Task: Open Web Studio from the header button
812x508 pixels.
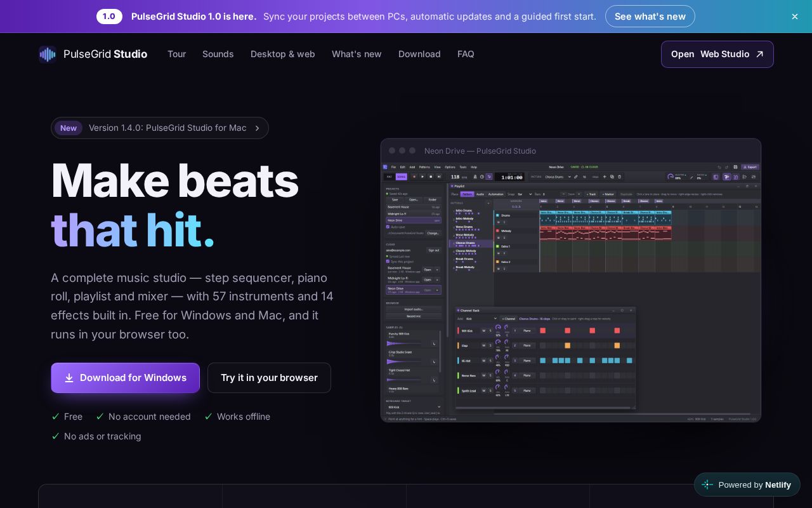Action: (717, 54)
